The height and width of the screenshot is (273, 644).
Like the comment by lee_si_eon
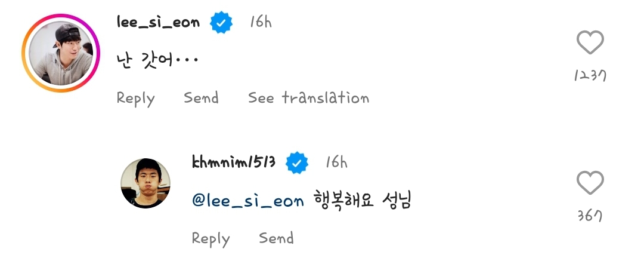pos(590,42)
